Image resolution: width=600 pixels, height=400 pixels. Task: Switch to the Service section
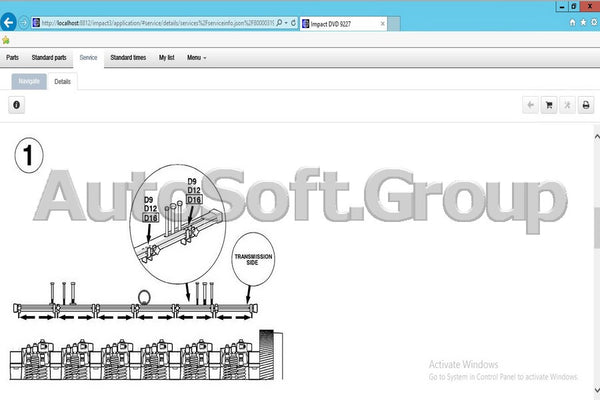point(88,57)
